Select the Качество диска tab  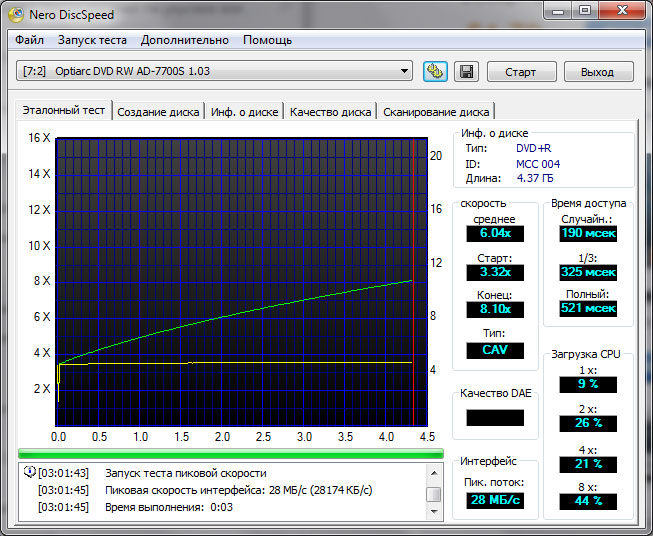[x=330, y=112]
